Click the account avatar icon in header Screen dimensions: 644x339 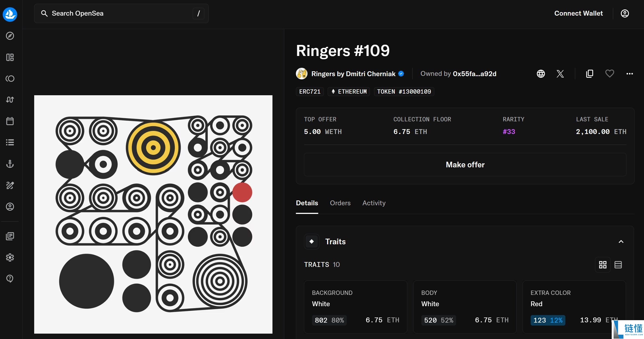click(625, 13)
